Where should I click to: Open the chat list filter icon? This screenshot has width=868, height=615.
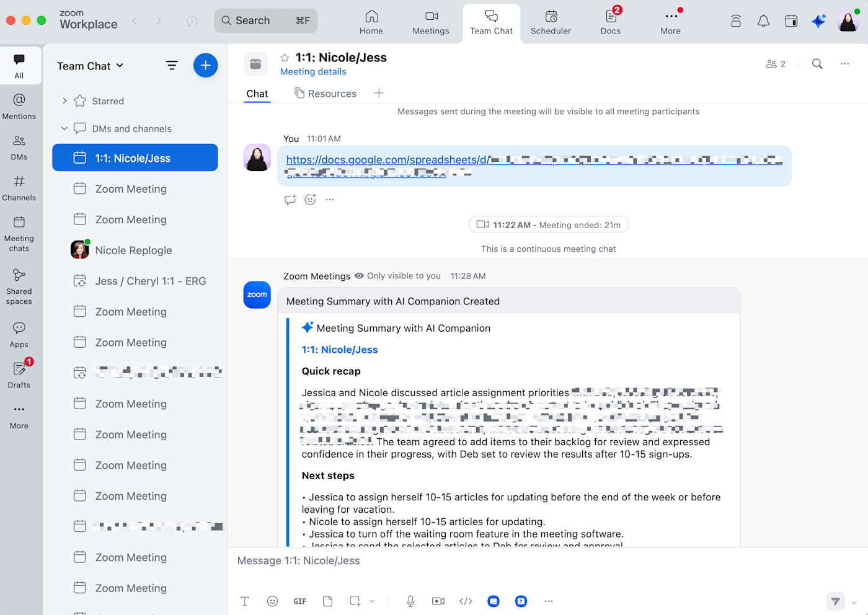tap(172, 65)
